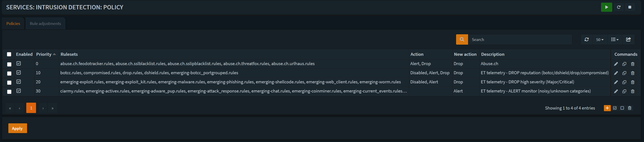
Task: Tick the row checkbox for Abuse.ch
Action: (x=9, y=64)
